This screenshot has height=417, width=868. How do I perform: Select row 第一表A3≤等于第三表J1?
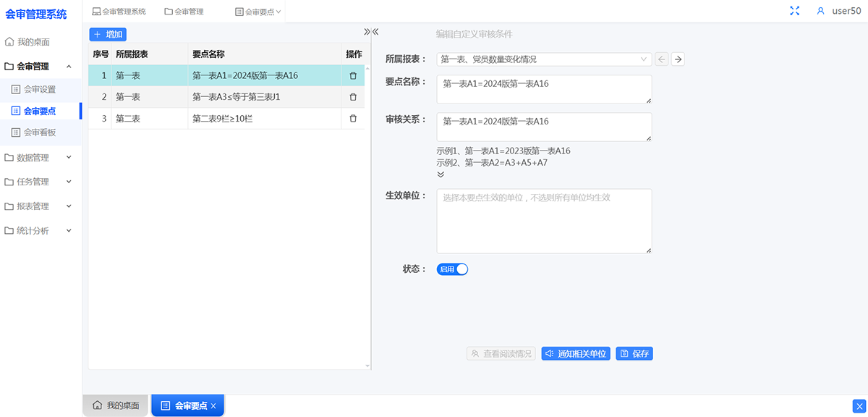click(x=226, y=97)
